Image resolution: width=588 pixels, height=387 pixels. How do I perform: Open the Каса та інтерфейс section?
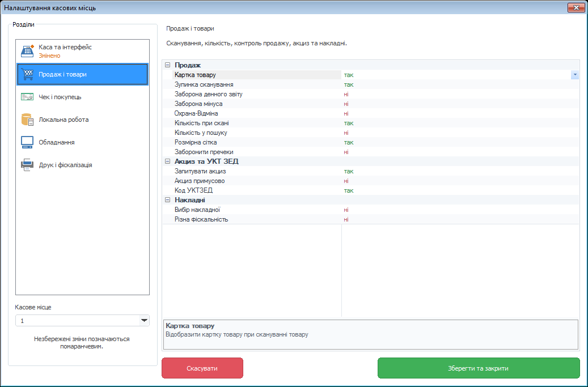click(x=82, y=52)
